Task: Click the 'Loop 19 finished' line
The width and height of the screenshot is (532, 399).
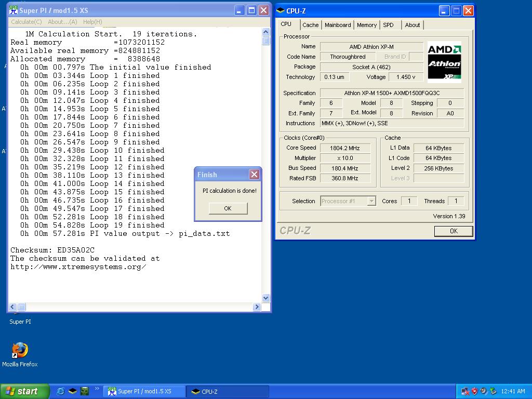Action: 92,225
